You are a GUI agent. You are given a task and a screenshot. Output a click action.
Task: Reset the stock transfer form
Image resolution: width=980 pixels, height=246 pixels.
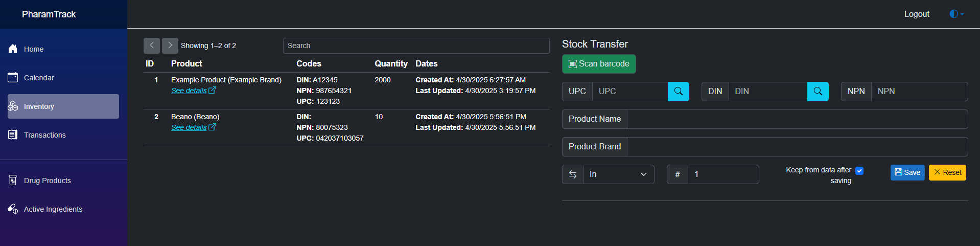(947, 172)
